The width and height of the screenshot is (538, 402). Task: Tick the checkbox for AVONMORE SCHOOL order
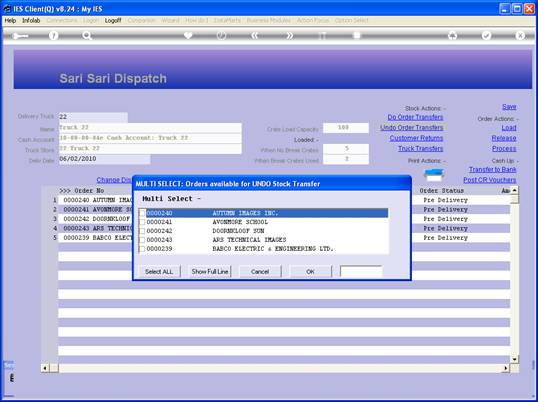tap(142, 222)
